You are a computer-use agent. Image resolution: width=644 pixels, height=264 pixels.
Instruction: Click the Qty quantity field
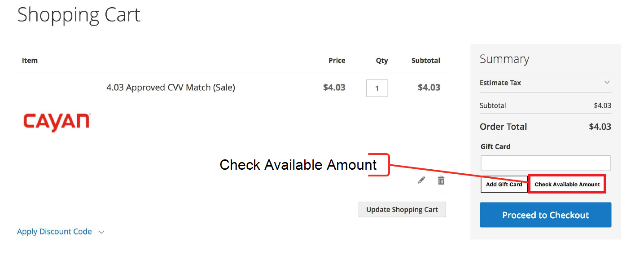pos(377,88)
